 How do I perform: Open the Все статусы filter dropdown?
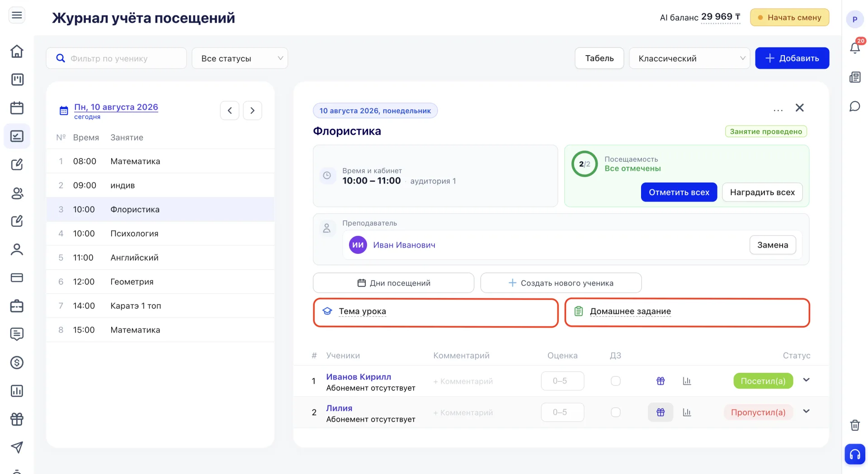pyautogui.click(x=240, y=58)
